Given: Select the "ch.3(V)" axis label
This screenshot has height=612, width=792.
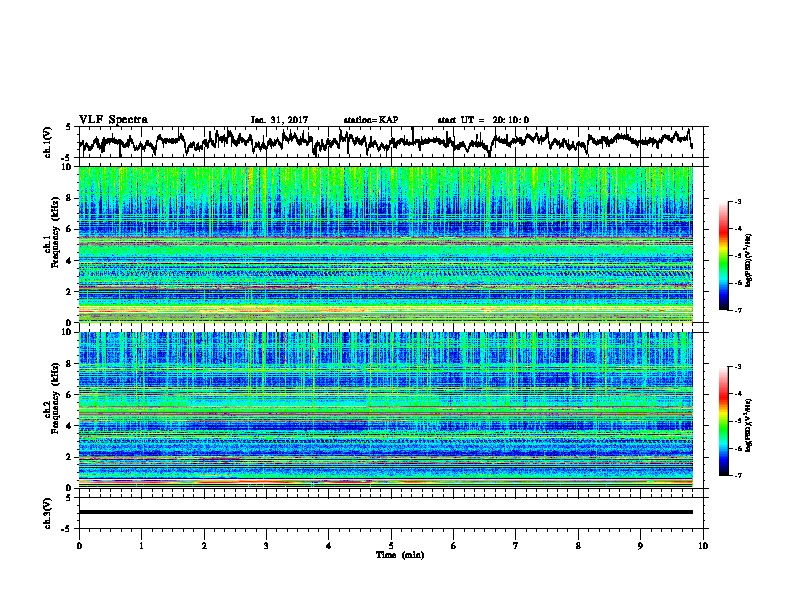Looking at the screenshot, I should (48, 513).
